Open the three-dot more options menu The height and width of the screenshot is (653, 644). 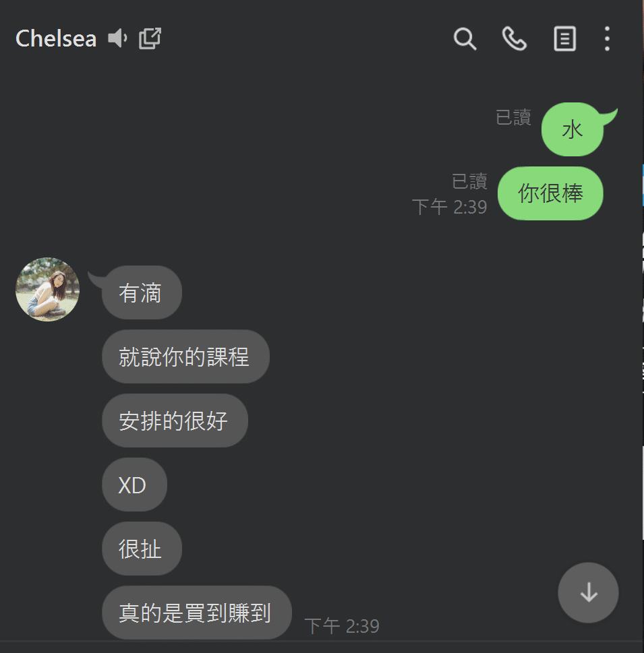point(607,38)
